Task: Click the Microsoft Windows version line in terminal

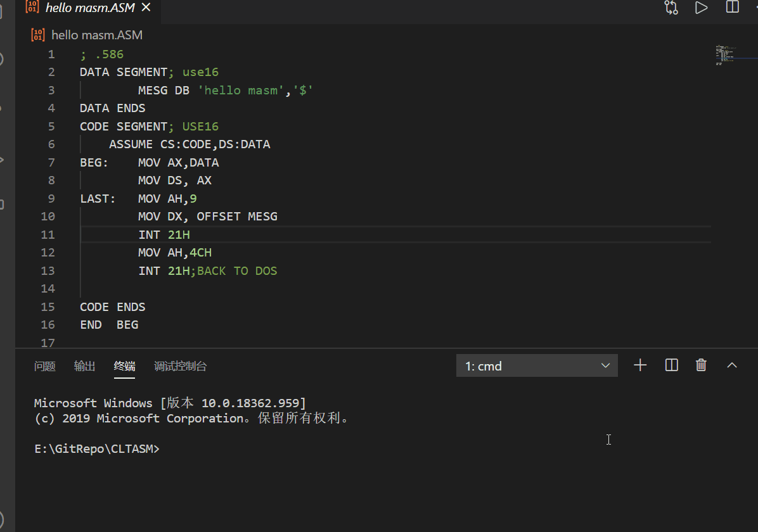Action: click(x=170, y=403)
